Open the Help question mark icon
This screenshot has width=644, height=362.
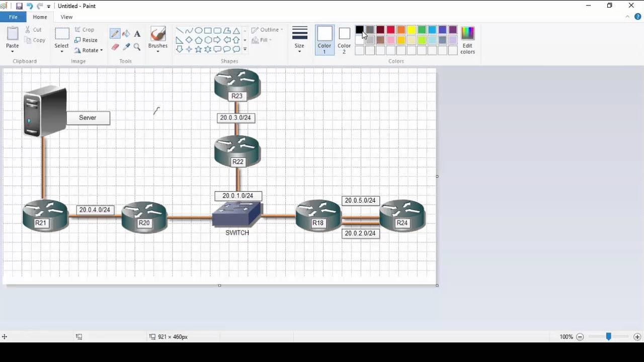click(638, 17)
